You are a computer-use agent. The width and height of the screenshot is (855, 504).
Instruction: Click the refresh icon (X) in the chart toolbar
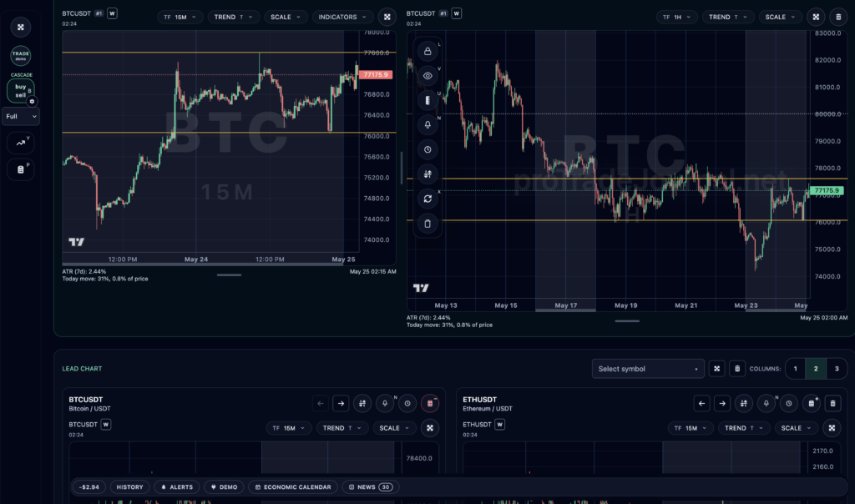point(427,199)
